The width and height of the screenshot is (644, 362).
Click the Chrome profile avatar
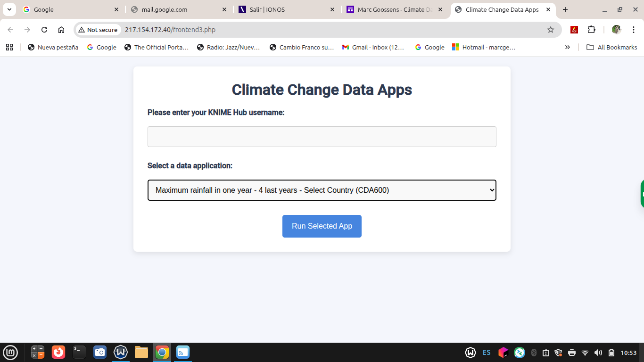coord(616,30)
